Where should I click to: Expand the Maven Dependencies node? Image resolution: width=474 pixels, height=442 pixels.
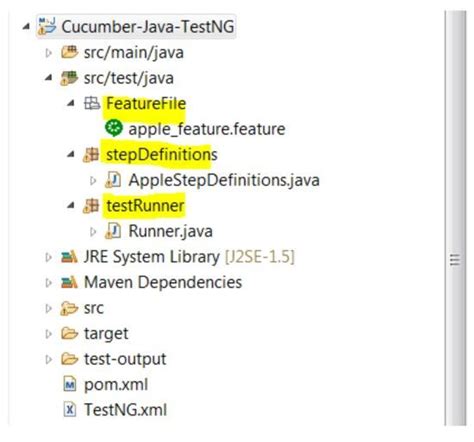[49, 283]
